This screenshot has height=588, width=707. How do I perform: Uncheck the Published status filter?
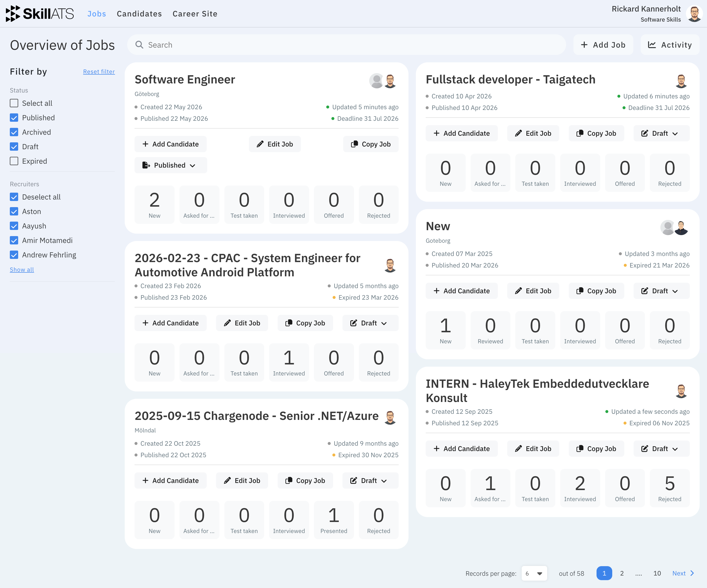(x=14, y=118)
